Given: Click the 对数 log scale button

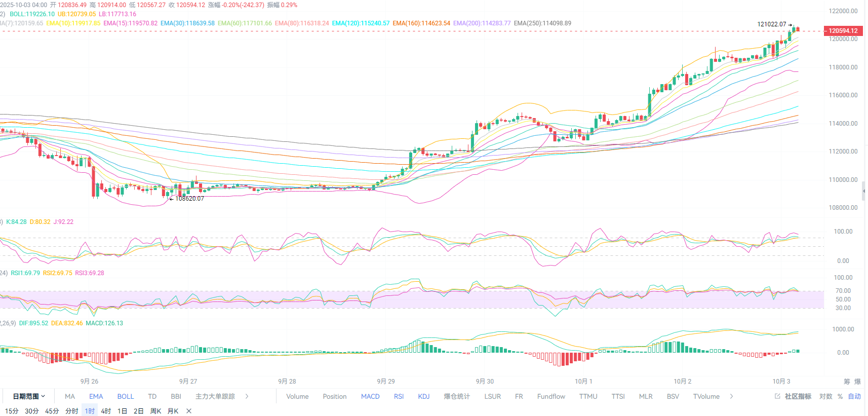Looking at the screenshot, I should click(825, 396).
